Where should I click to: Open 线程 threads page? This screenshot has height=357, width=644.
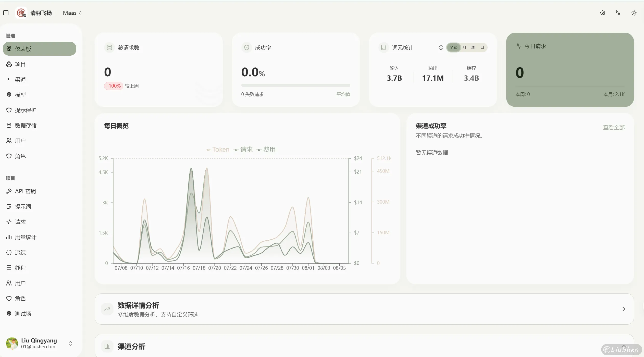point(40,268)
